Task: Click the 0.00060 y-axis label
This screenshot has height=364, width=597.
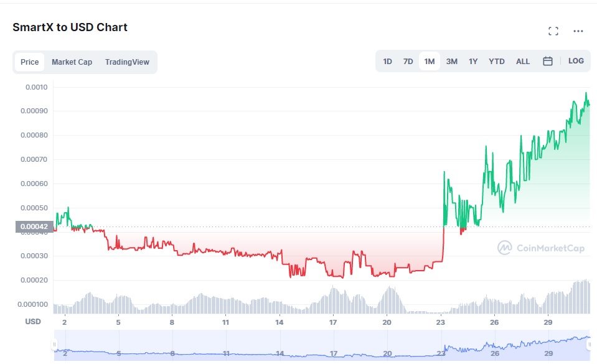Action: (x=34, y=184)
